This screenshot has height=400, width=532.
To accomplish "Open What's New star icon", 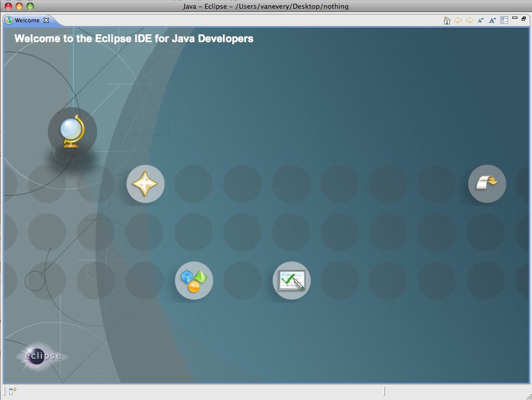I will (145, 184).
